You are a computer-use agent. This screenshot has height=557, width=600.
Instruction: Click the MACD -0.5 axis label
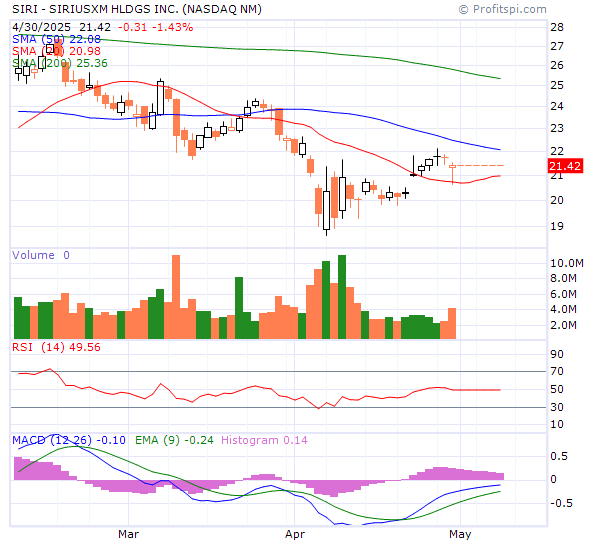click(x=561, y=503)
